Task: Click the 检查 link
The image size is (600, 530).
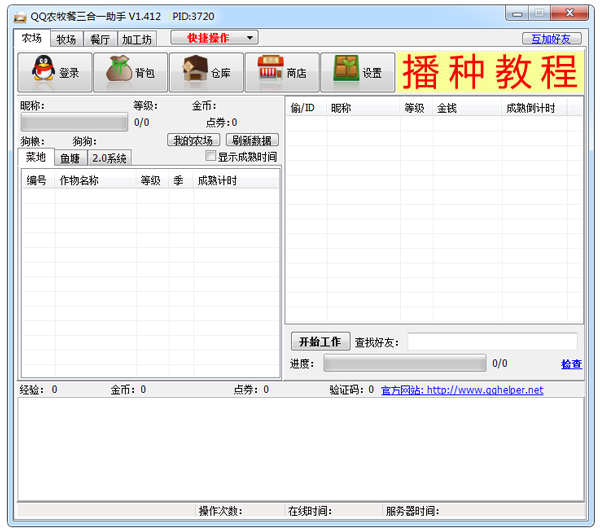Action: pyautogui.click(x=571, y=364)
